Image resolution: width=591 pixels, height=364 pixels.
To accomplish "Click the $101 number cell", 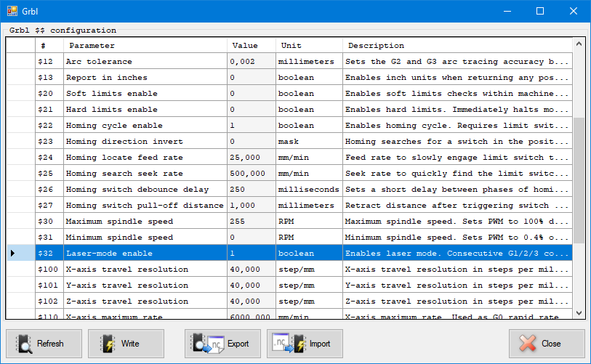I will point(49,286).
